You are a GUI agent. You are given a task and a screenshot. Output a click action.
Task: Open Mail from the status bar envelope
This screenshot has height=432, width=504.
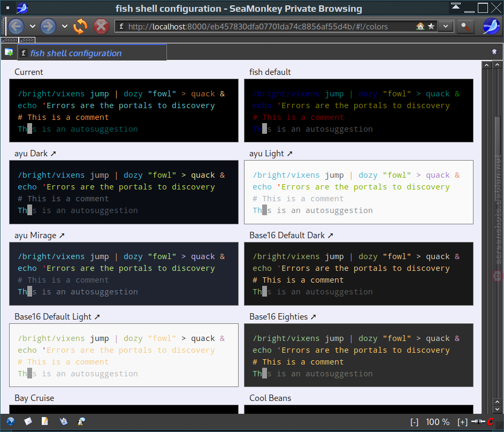28,421
